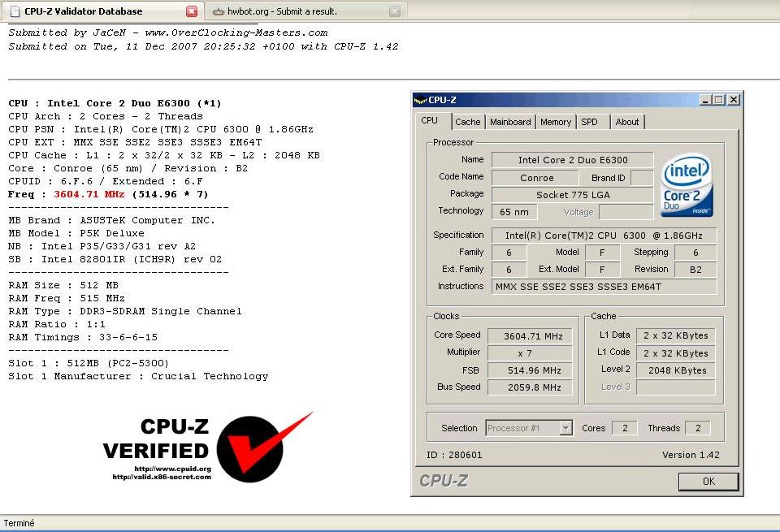The image size is (780, 532).
Task: Click the Name field Intel Core 2 Duo E6300
Action: (572, 160)
